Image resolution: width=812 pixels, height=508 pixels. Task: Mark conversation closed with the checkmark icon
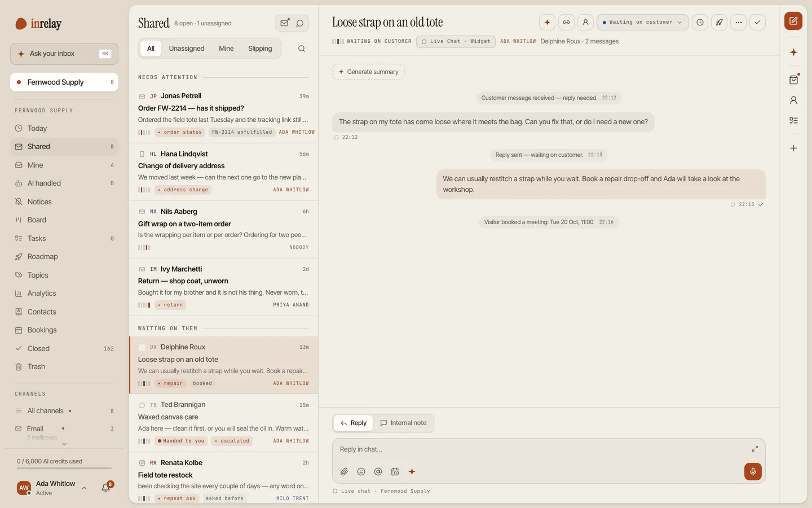pyautogui.click(x=757, y=23)
